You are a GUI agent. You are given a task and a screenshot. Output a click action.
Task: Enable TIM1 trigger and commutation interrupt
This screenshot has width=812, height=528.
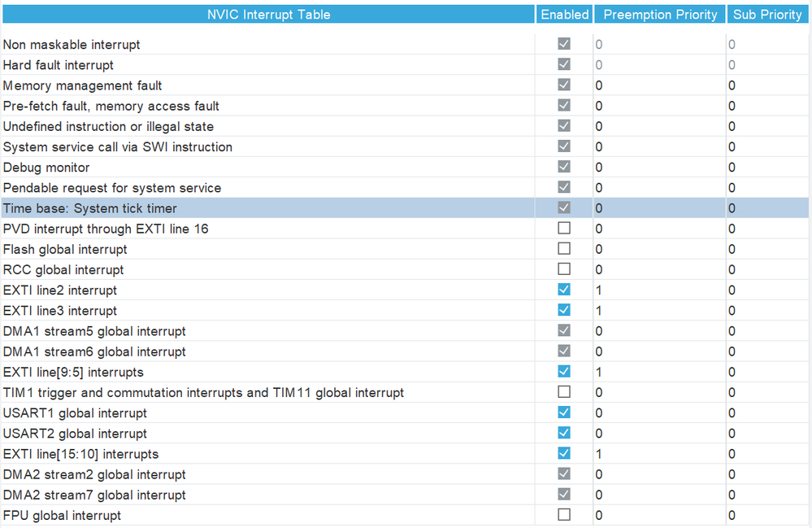[564, 391]
